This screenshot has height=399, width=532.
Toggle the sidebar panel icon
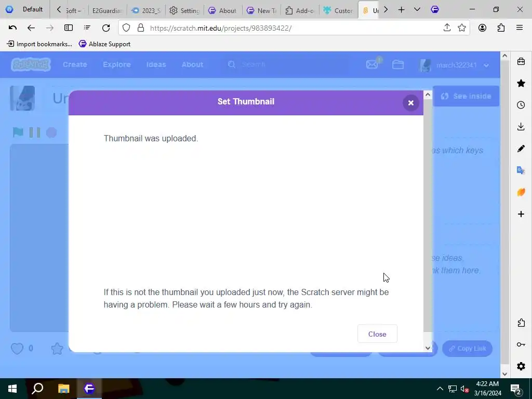click(69, 28)
